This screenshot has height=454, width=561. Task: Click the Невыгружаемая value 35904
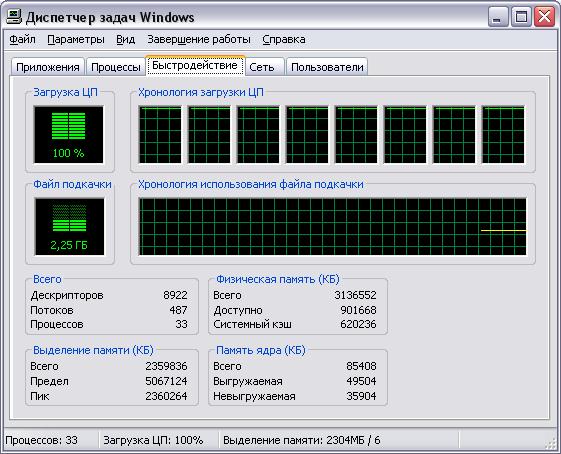click(x=361, y=396)
